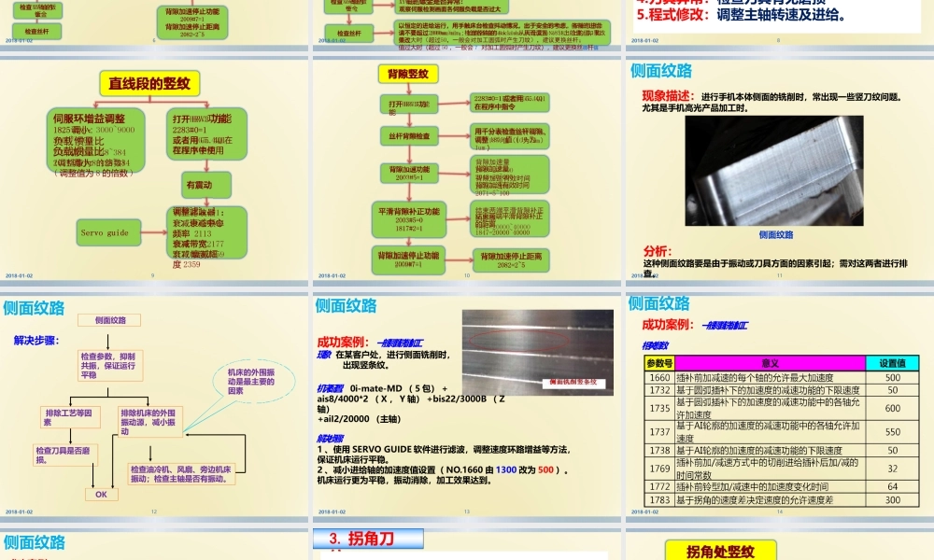
Task: Click the 调整滤波器1 parameters box
Action: point(206,232)
